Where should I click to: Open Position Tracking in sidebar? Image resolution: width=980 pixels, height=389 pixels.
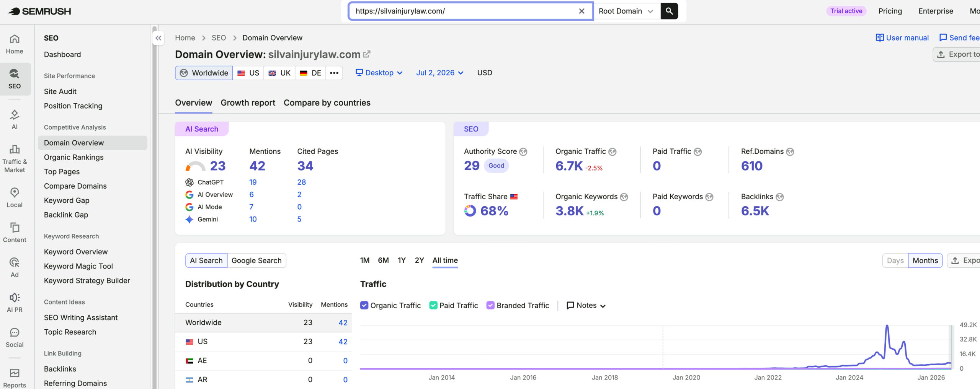click(x=73, y=106)
